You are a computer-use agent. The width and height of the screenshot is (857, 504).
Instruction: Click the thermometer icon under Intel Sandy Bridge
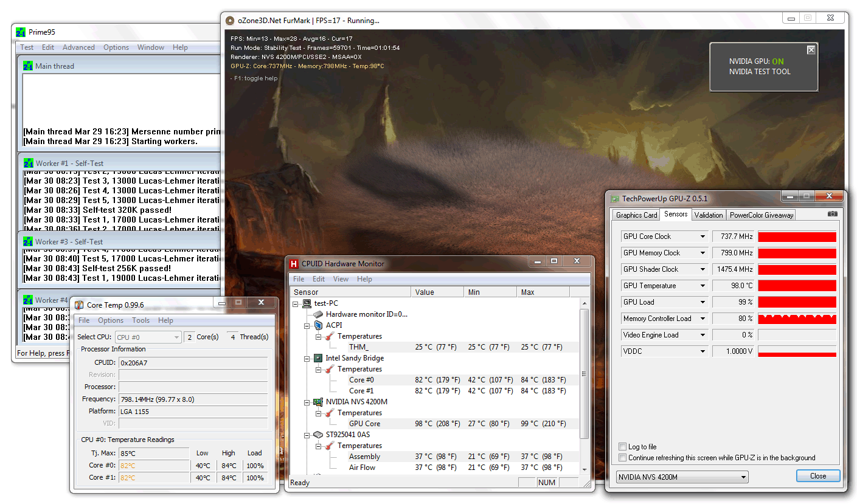329,369
